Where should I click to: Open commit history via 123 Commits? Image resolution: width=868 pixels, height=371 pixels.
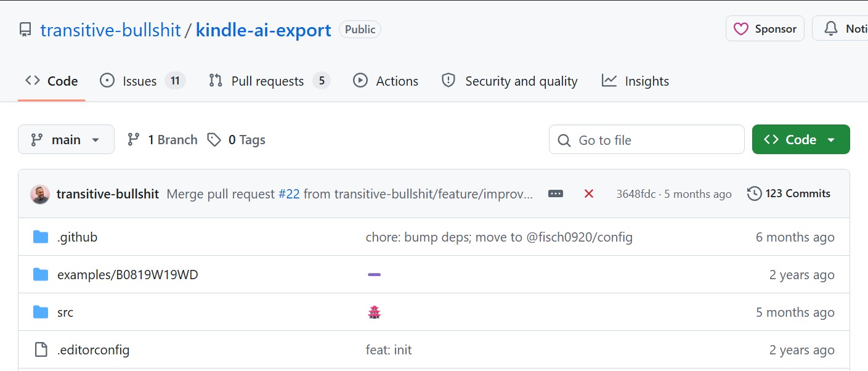pos(789,194)
